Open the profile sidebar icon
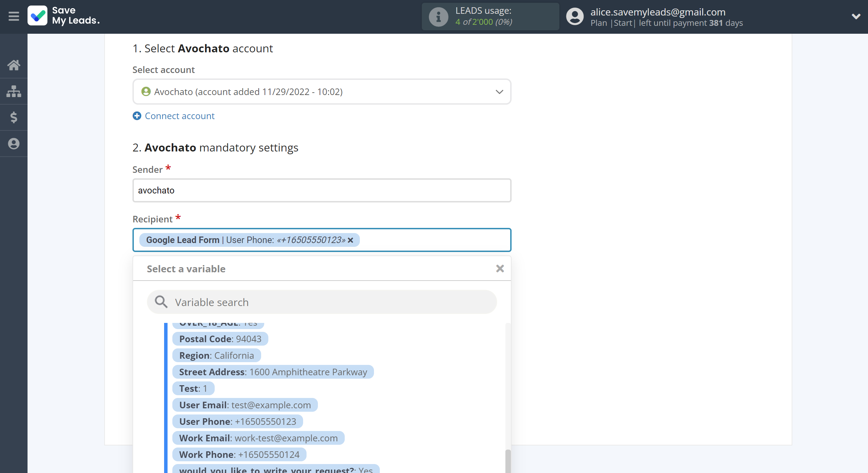868x473 pixels. pos(14,144)
